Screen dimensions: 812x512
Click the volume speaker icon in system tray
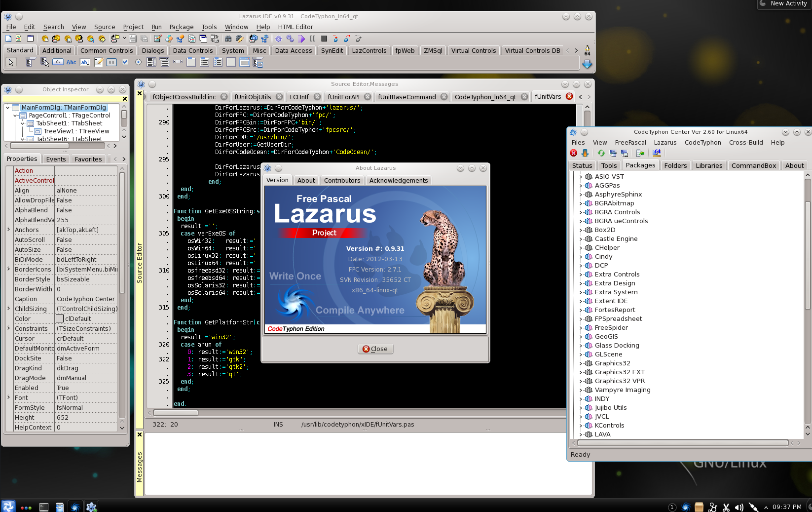click(739, 507)
